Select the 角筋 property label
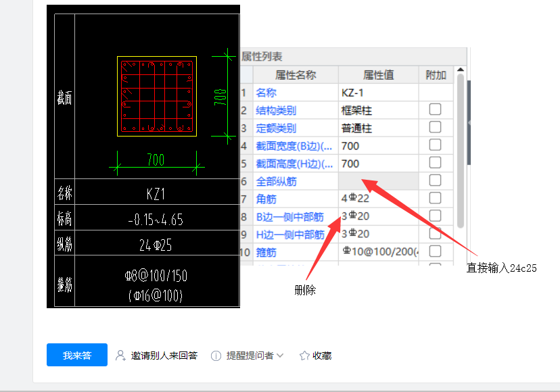560x392 pixels. click(266, 199)
